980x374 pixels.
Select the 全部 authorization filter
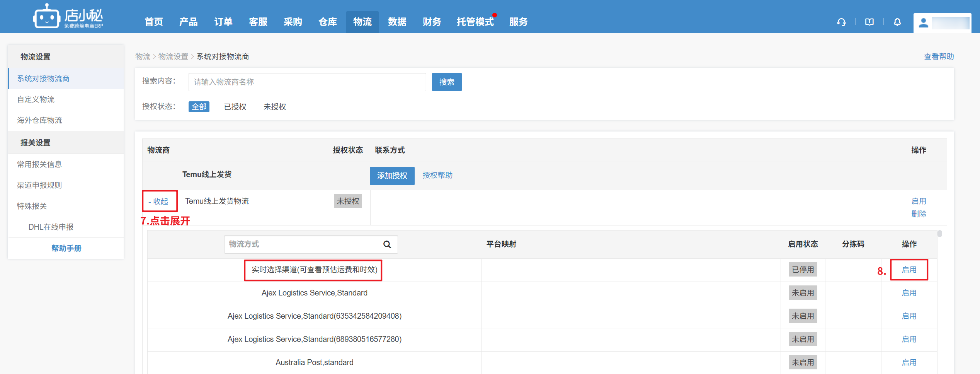[x=199, y=107]
